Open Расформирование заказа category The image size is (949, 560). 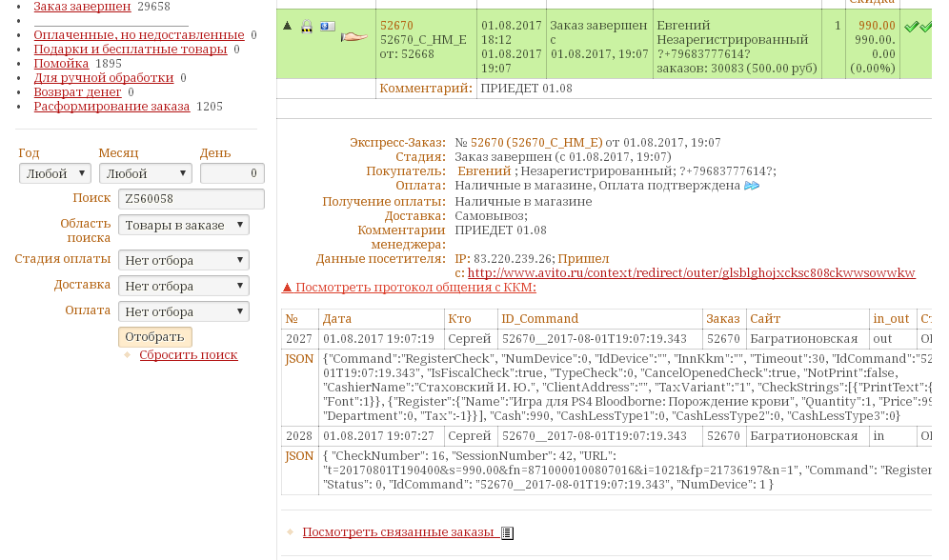click(x=111, y=107)
